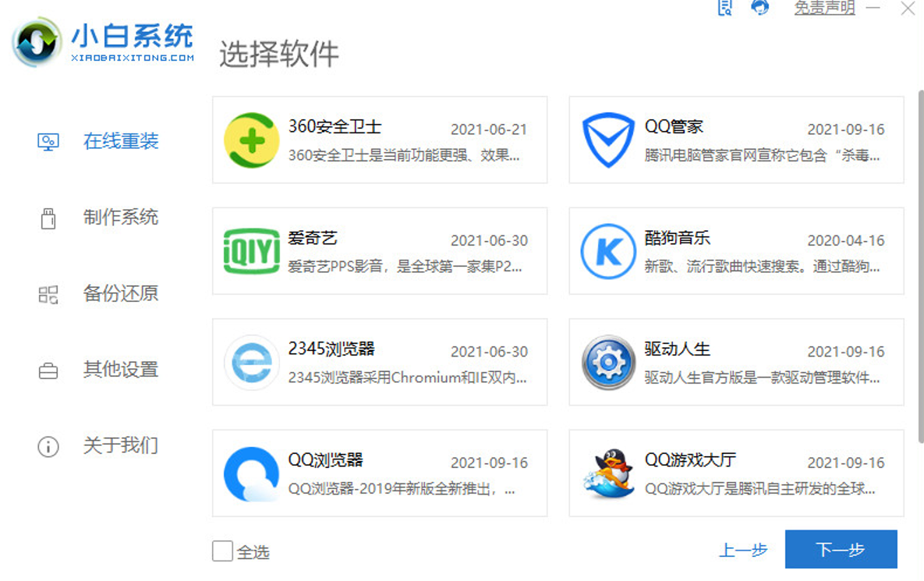The height and width of the screenshot is (581, 924).
Task: Select the 2345浏览器 title text
Action: click(x=331, y=349)
